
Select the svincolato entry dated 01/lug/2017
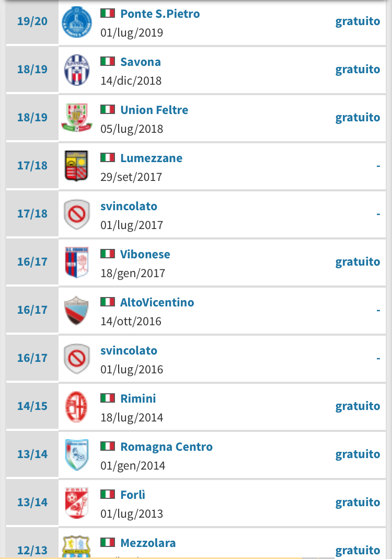click(129, 206)
